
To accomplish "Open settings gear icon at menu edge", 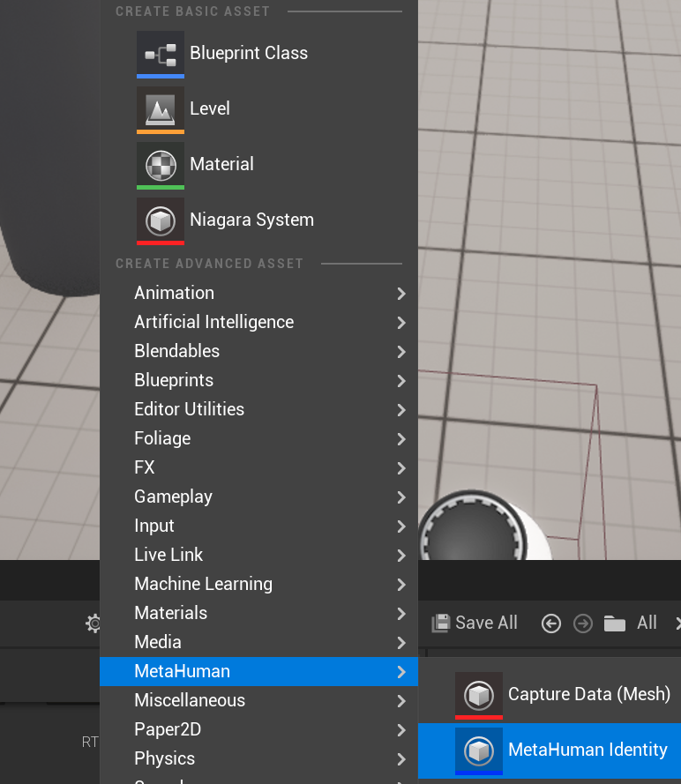I will pos(93,623).
